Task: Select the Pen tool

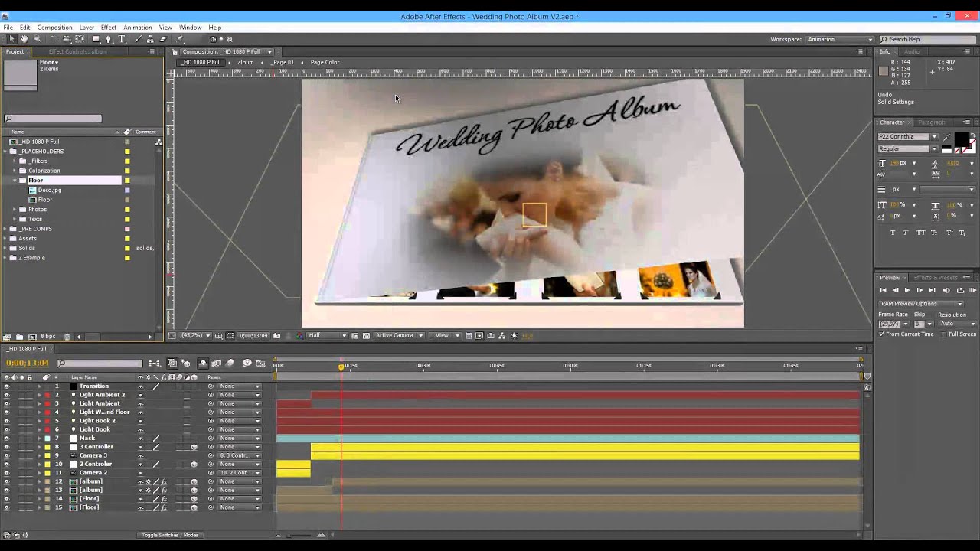Action: [109, 39]
